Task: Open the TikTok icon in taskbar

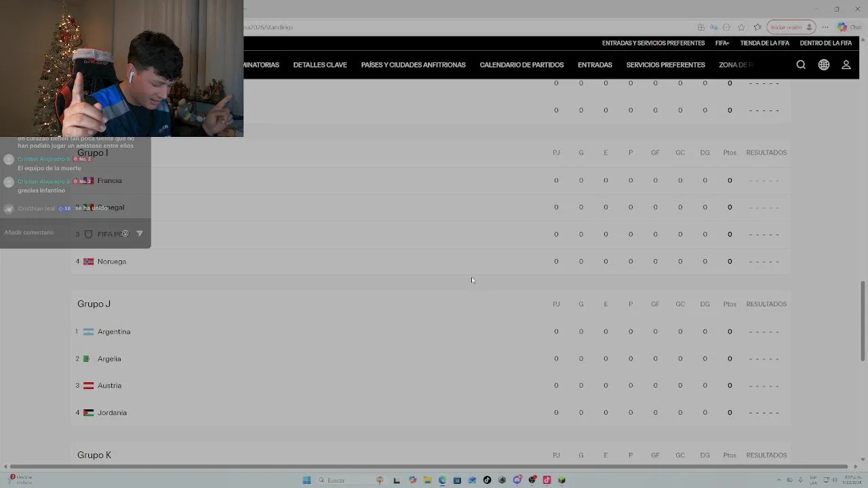Action: tap(487, 480)
